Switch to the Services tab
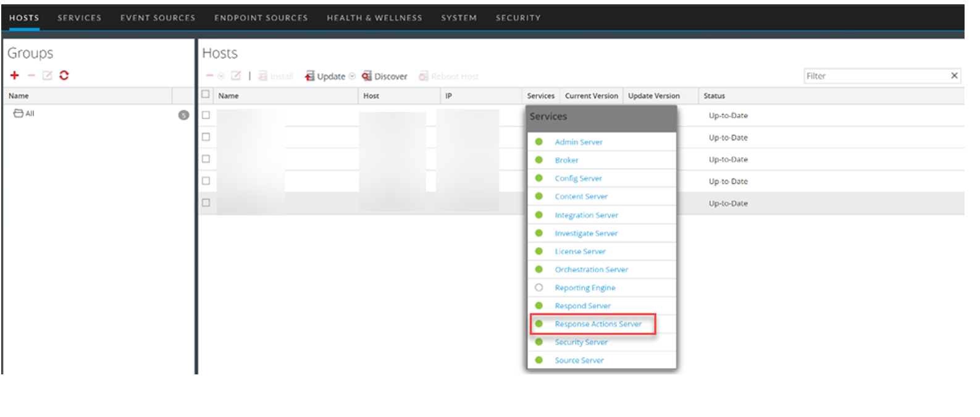Screen dimensions: 980x417 [x=79, y=18]
